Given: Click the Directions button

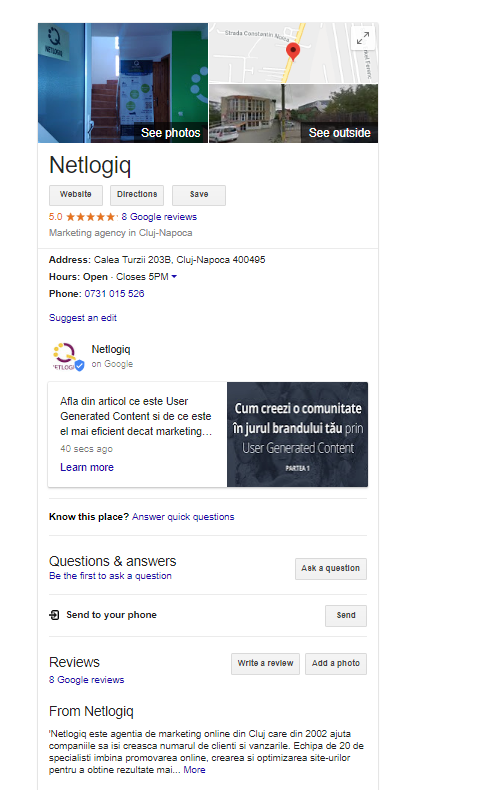Looking at the screenshot, I should (137, 195).
